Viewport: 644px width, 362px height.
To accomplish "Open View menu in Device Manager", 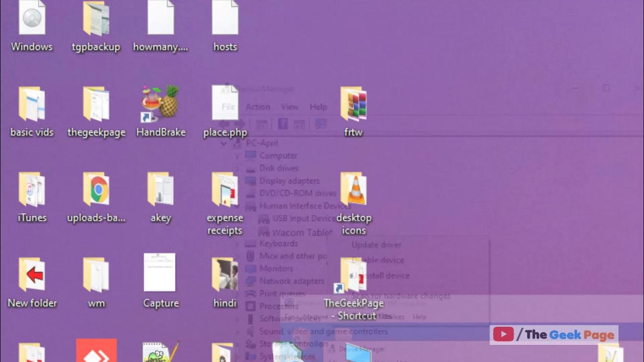I will tap(290, 107).
